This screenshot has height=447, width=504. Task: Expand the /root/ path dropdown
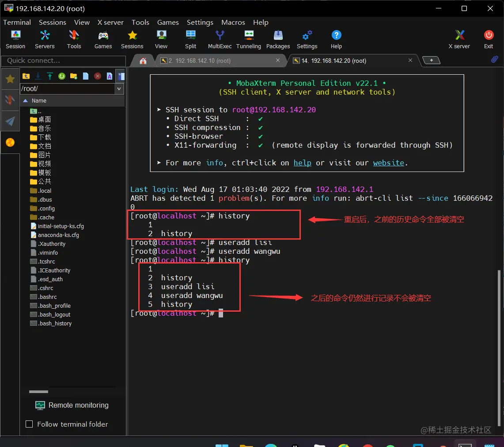[119, 89]
